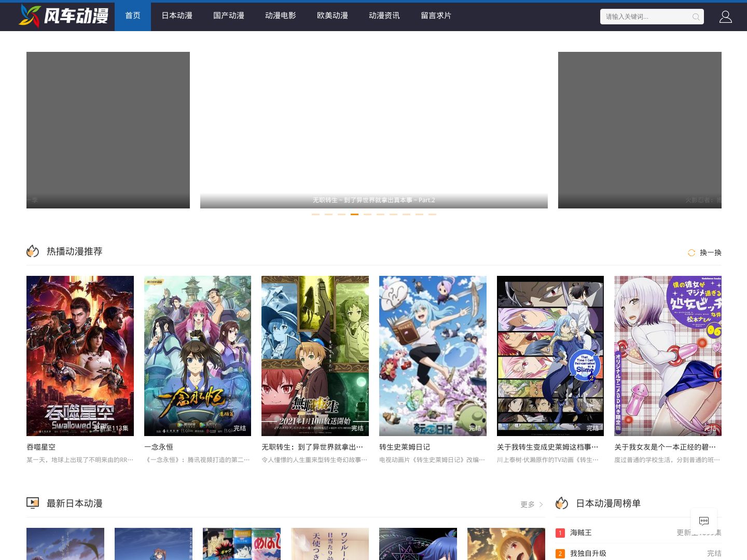This screenshot has width=747, height=560.
Task: Click the 更多 chevron arrow
Action: point(541,505)
